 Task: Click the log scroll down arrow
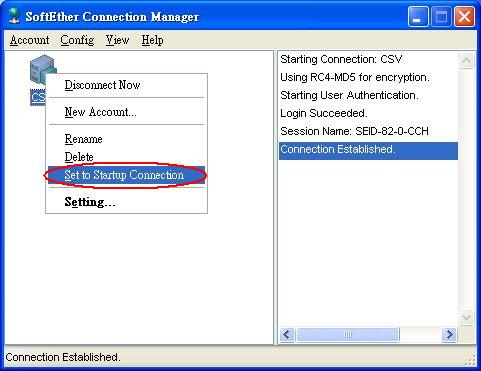pos(466,317)
